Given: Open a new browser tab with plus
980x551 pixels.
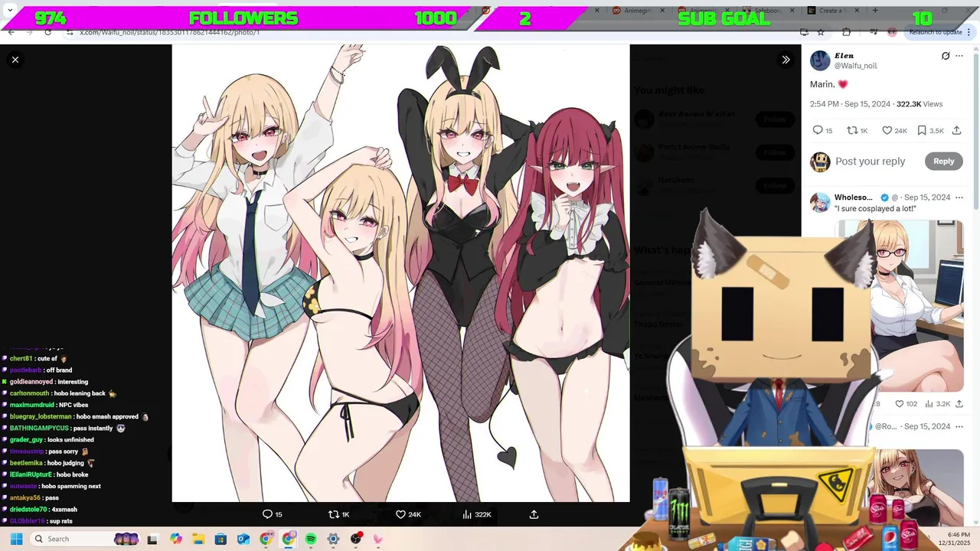Looking at the screenshot, I should [875, 11].
